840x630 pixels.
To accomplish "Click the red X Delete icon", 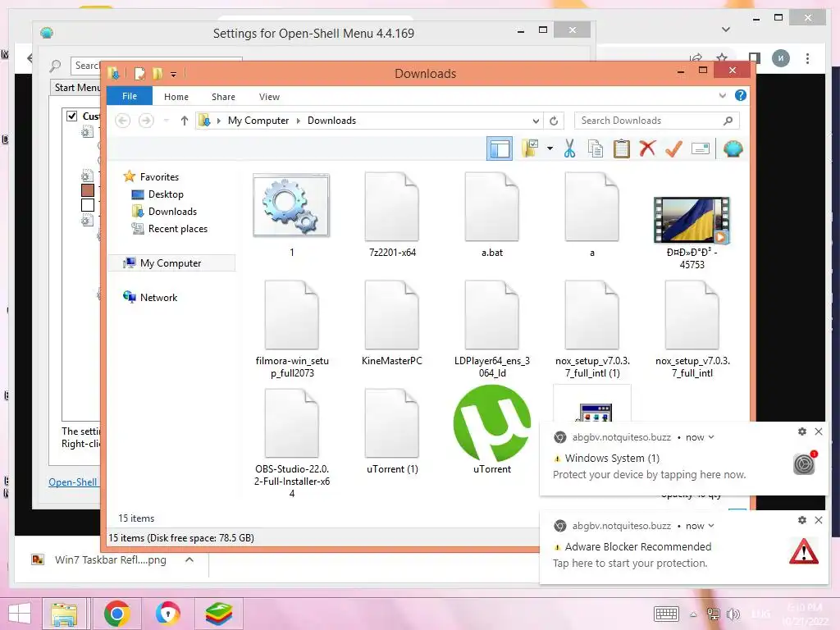I will (647, 148).
